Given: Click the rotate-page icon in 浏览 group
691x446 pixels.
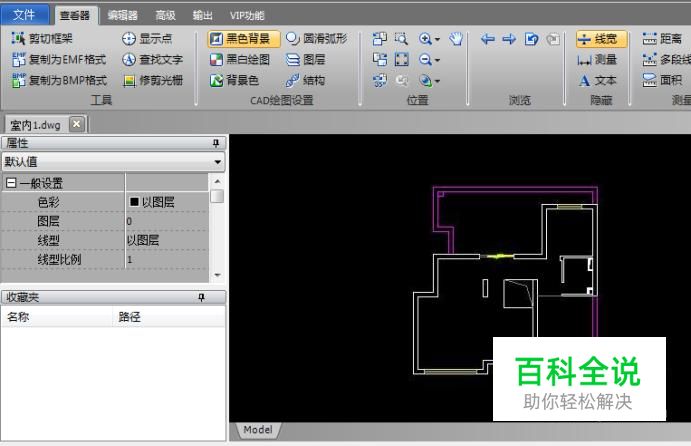Looking at the screenshot, I should (x=531, y=39).
